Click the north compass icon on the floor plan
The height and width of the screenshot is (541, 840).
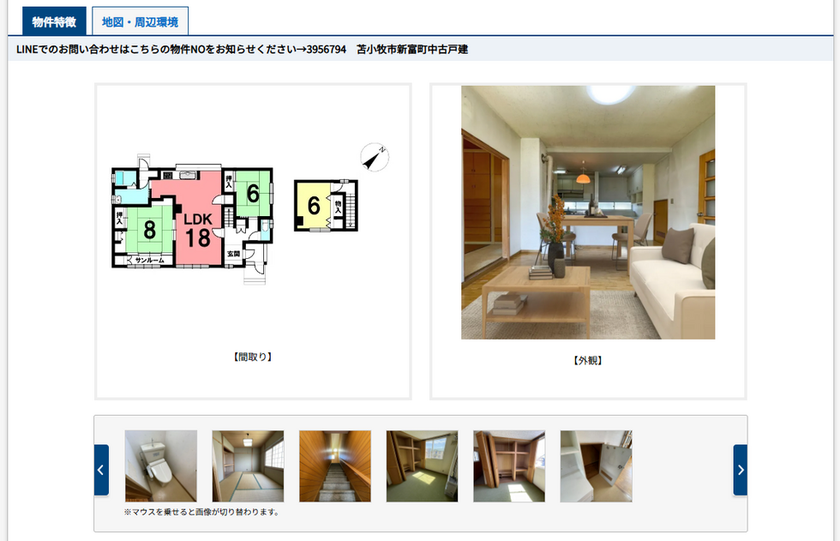coord(374,157)
